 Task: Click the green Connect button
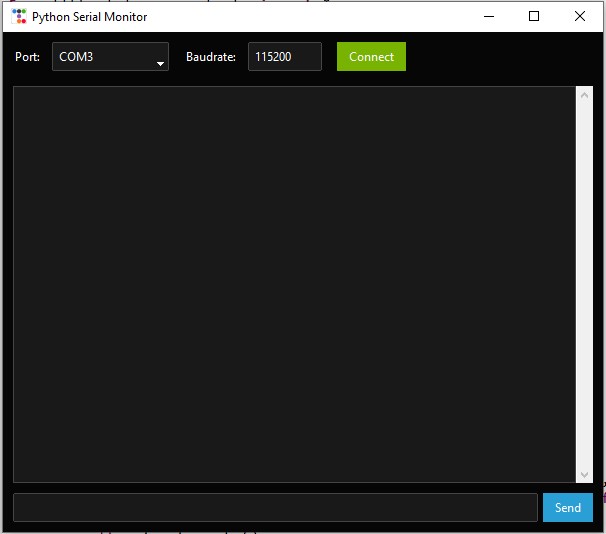pyautogui.click(x=371, y=57)
